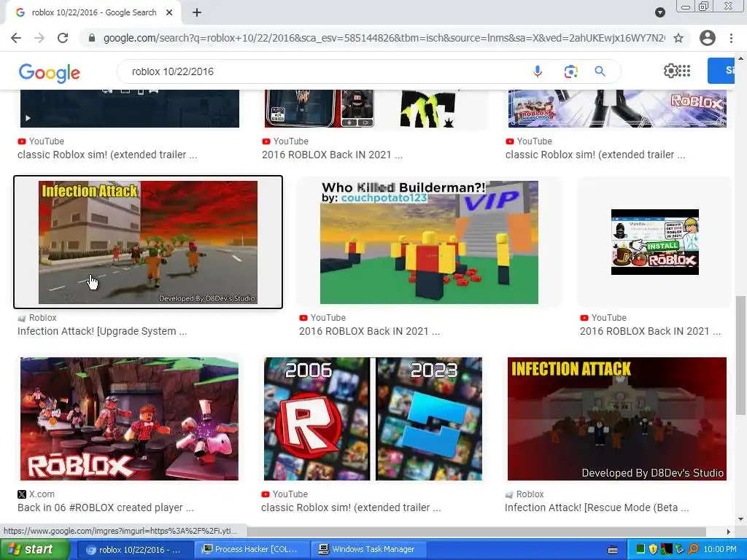Open the Who Killed Builderman thumbnail
The height and width of the screenshot is (560, 747).
[429, 242]
